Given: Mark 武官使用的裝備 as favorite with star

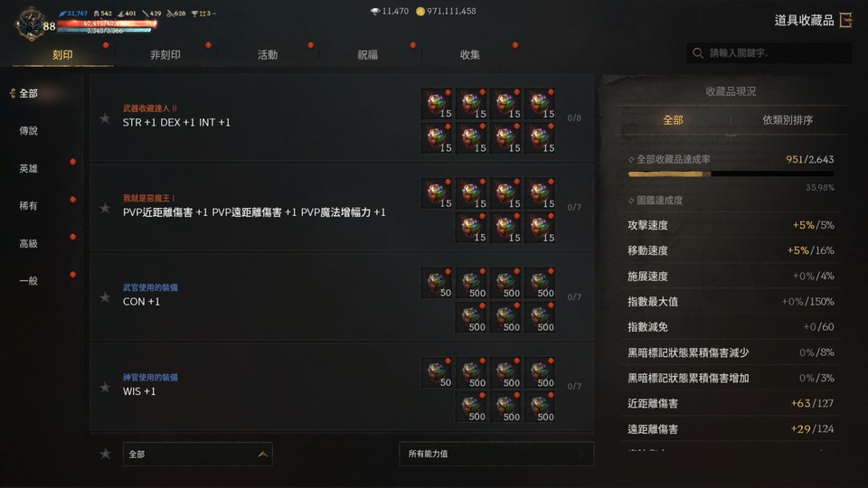Looking at the screenshot, I should (105, 297).
